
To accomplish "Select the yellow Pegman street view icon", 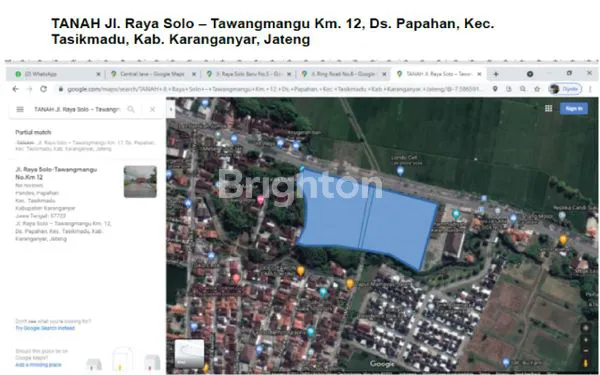I will pyautogui.click(x=585, y=363).
